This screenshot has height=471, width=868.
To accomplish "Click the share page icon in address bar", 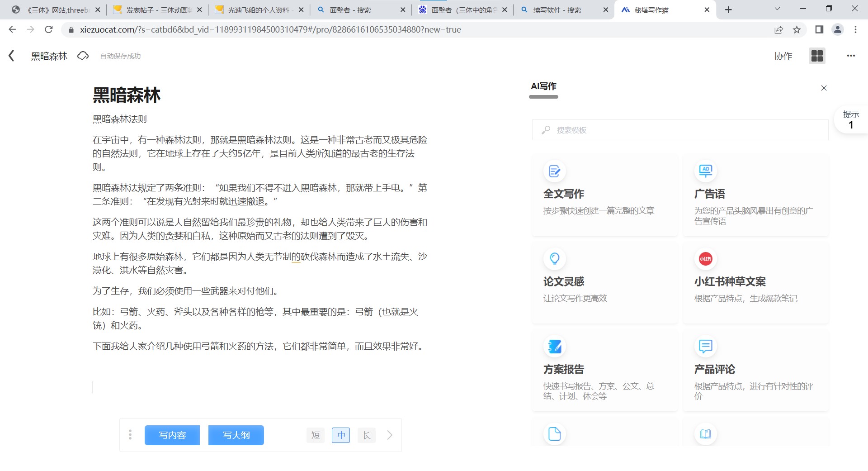I will pos(778,29).
